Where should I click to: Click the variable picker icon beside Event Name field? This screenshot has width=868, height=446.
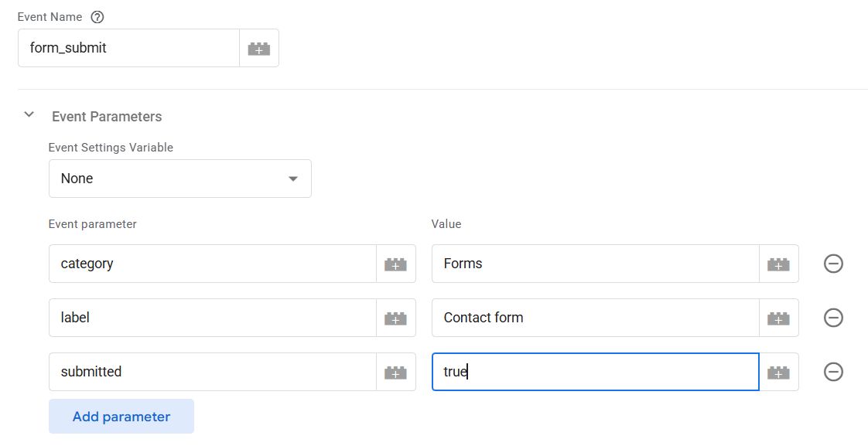[x=259, y=47]
